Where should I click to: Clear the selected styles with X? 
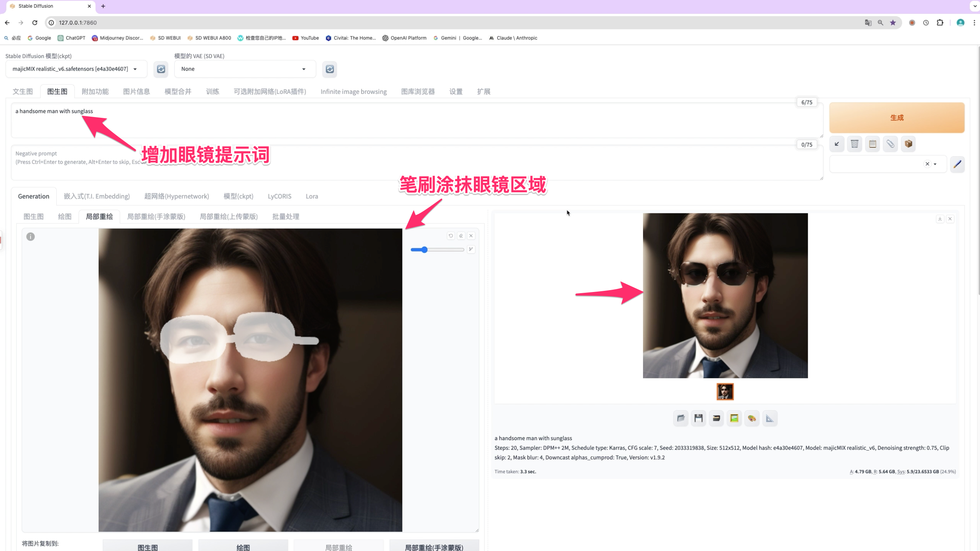(927, 164)
